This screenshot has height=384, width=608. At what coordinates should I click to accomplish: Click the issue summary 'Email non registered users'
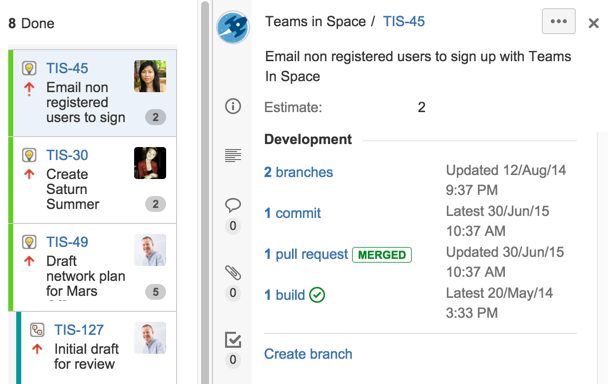click(418, 66)
